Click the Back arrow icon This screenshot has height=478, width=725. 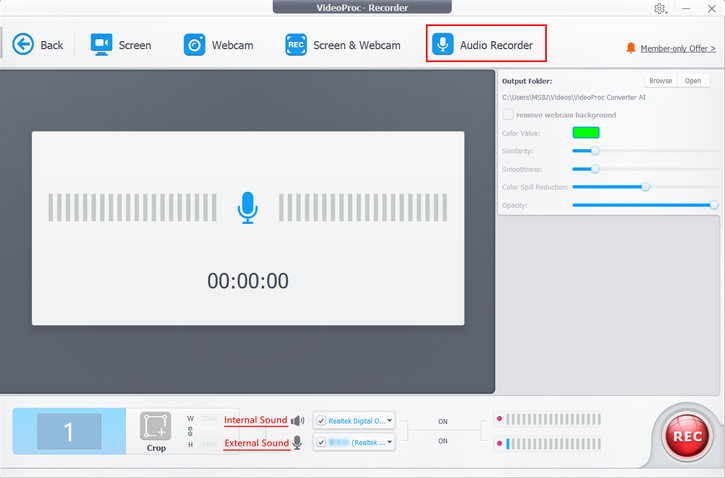[23, 45]
